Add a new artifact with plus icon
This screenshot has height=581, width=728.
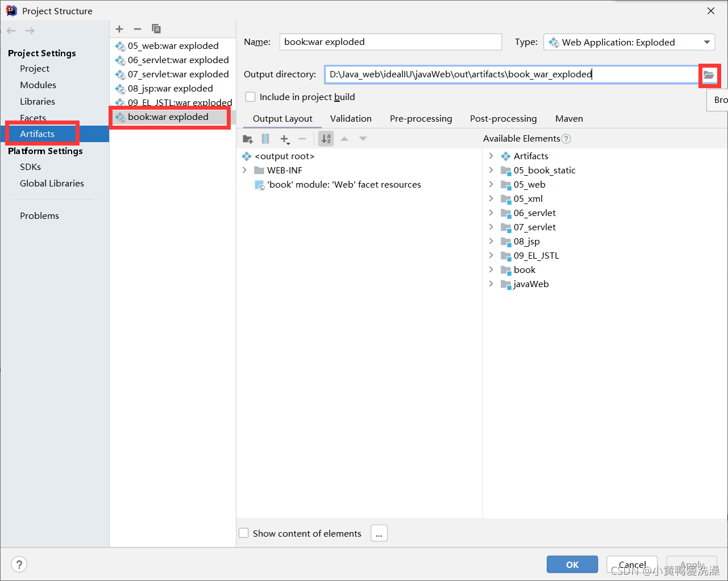(x=119, y=29)
